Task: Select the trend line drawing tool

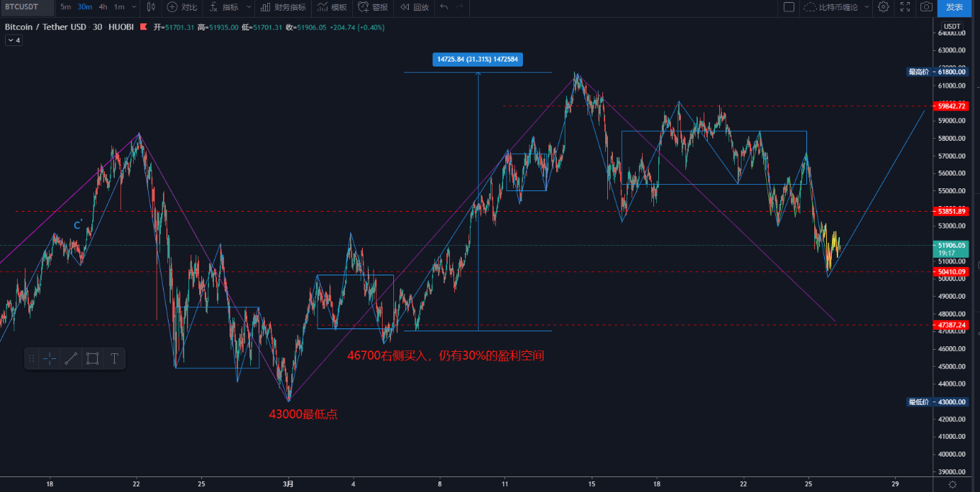Action: 71,359
